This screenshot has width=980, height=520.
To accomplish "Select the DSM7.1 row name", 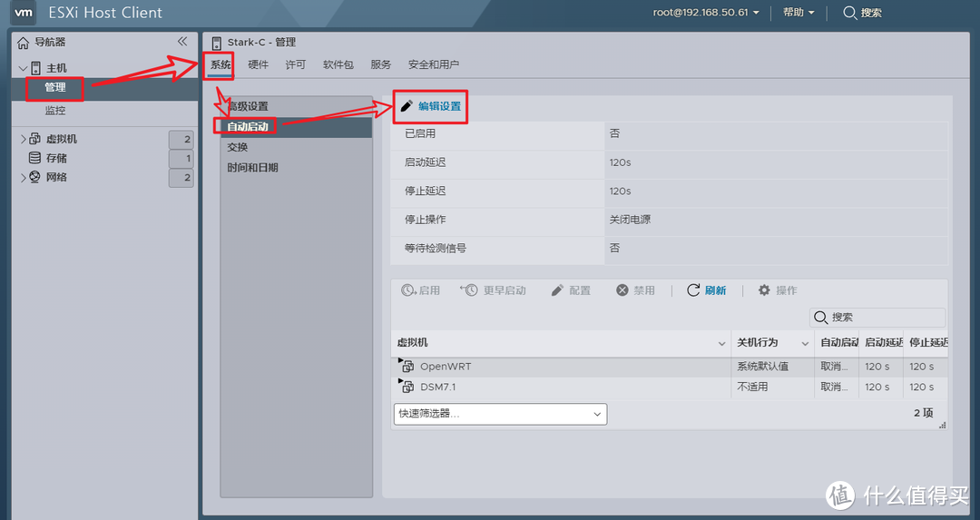I will click(x=438, y=387).
